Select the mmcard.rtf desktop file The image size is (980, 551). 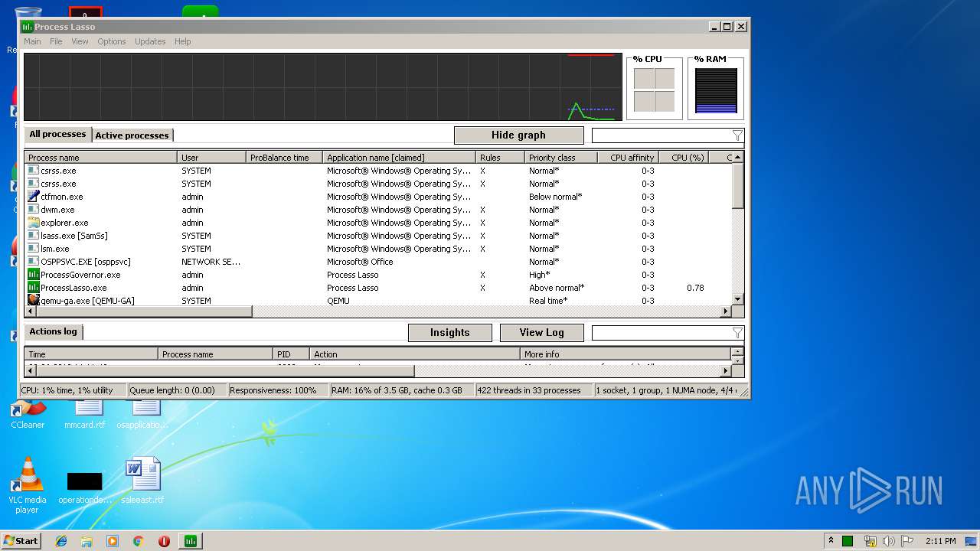click(85, 413)
